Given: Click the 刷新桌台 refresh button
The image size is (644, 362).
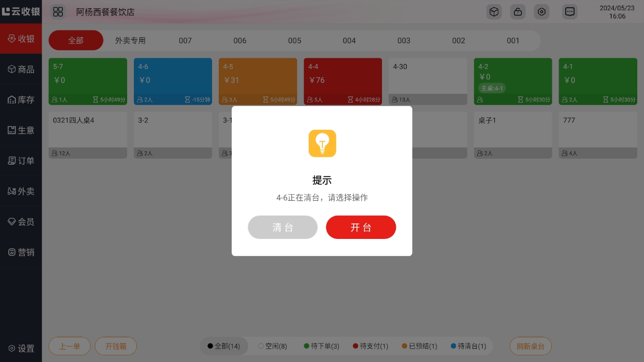Looking at the screenshot, I should click(x=530, y=347).
